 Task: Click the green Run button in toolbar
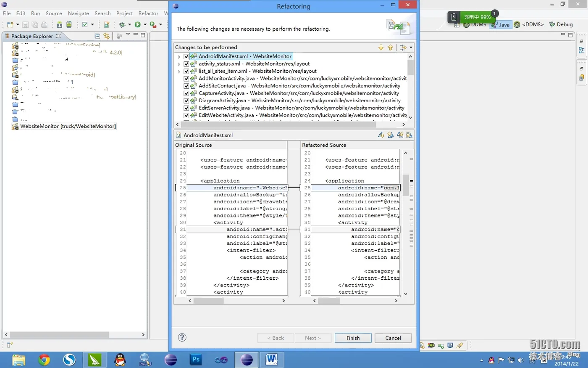point(137,25)
